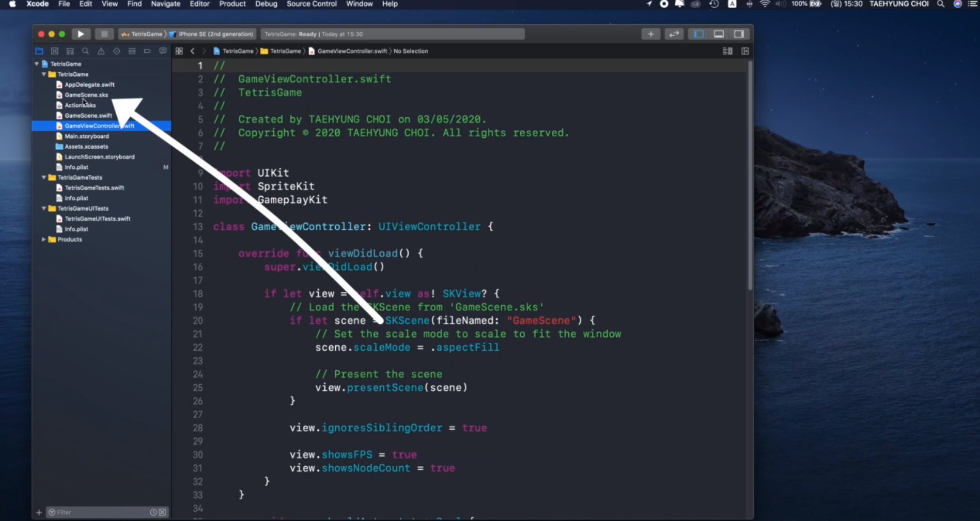Open the Product menu
Image resolution: width=980 pixels, height=521 pixels.
tap(232, 4)
